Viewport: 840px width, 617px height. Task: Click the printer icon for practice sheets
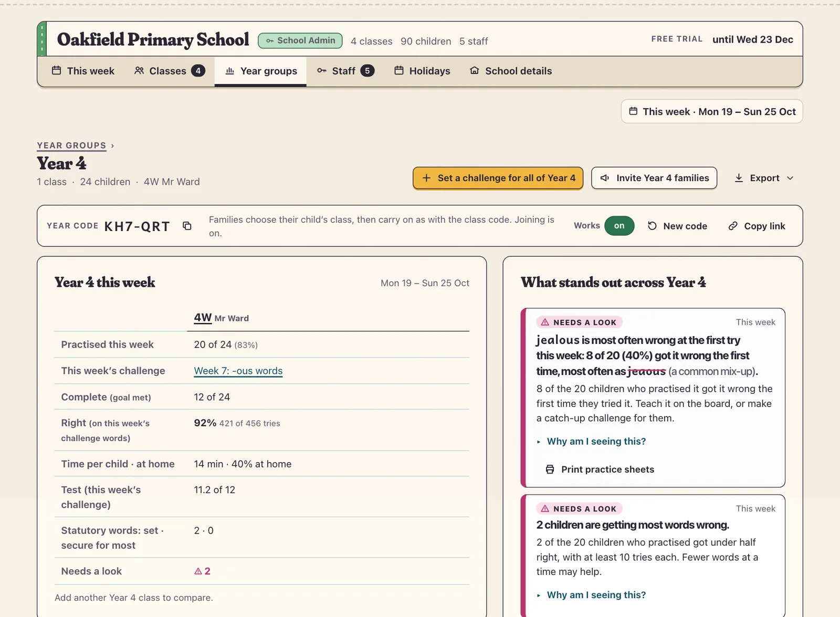(x=550, y=469)
